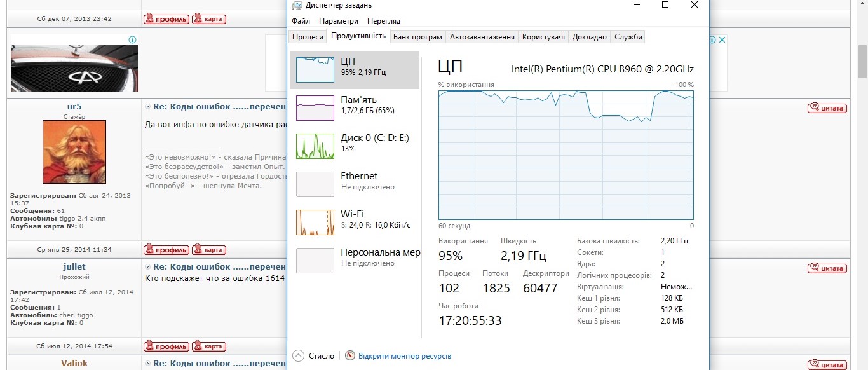Click the ur5 user avatar in forum
The width and height of the screenshot is (868, 370).
pyautogui.click(x=74, y=152)
